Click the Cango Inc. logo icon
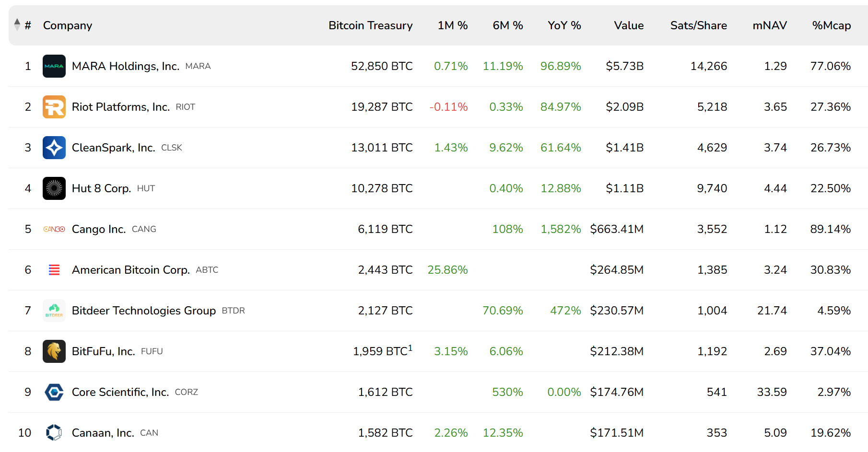Viewport: 868px width, 452px height. (x=54, y=229)
